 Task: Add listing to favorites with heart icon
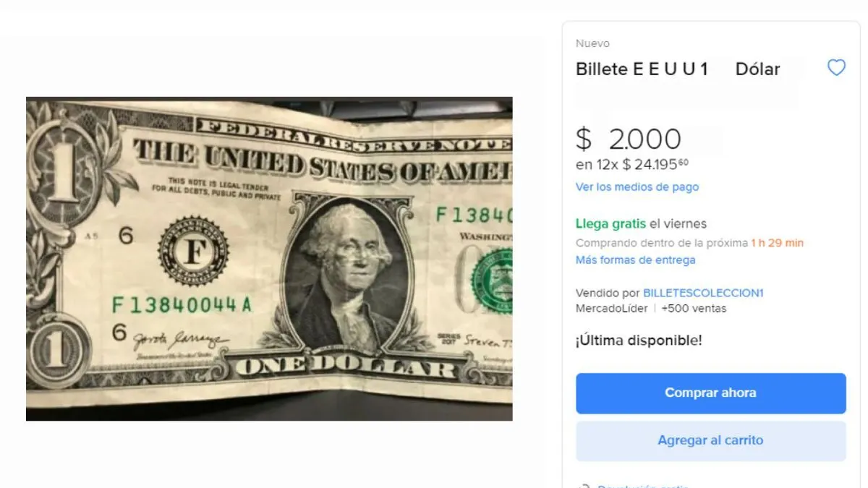click(836, 68)
